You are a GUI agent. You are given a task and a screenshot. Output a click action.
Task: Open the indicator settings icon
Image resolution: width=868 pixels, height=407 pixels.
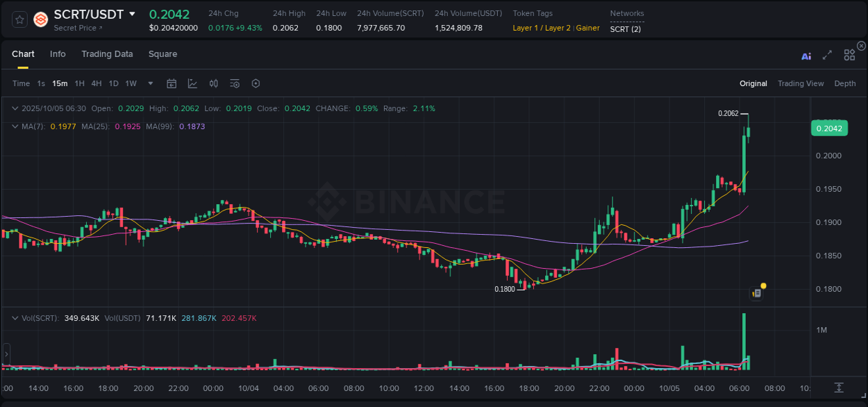234,83
